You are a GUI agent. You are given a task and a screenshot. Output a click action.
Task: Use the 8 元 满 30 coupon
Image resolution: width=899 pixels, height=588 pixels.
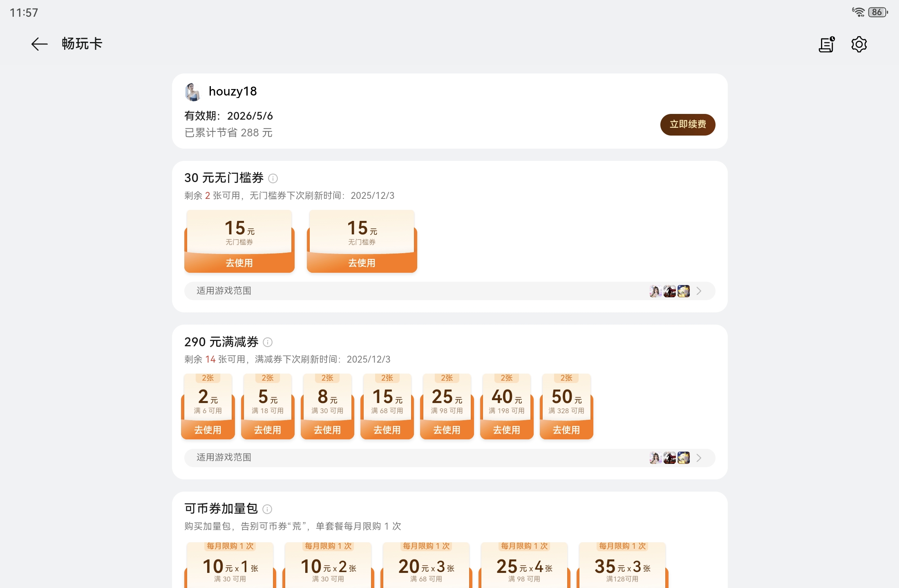(327, 430)
